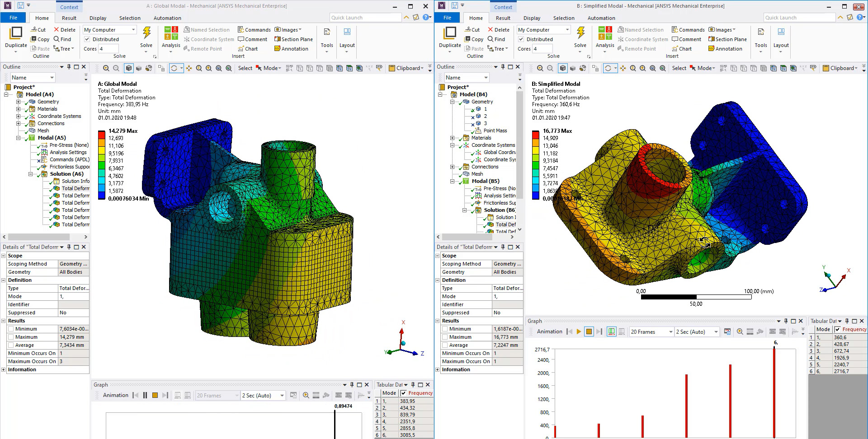The width and height of the screenshot is (868, 439).
Task: Click Commands in Simplified Modal ribbon
Action: click(x=688, y=30)
